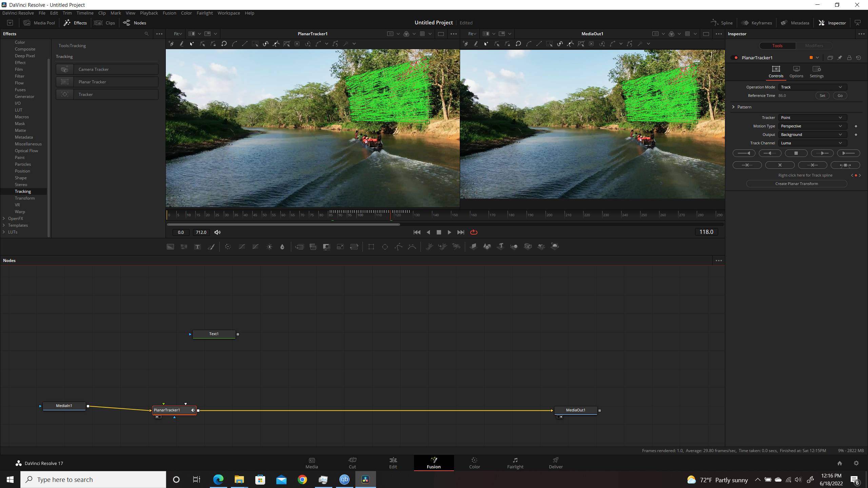
Task: Add a Color Curves node from the toolbar
Action: coord(242,247)
